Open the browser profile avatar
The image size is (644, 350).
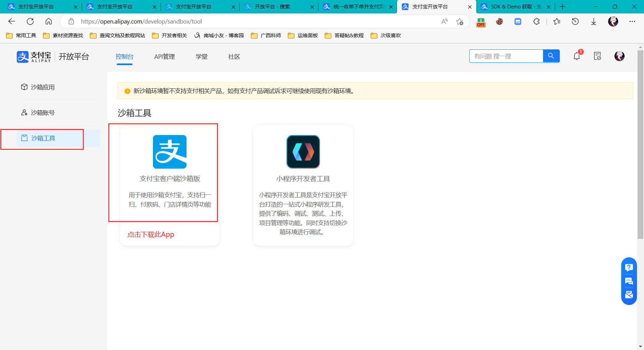pos(613,21)
